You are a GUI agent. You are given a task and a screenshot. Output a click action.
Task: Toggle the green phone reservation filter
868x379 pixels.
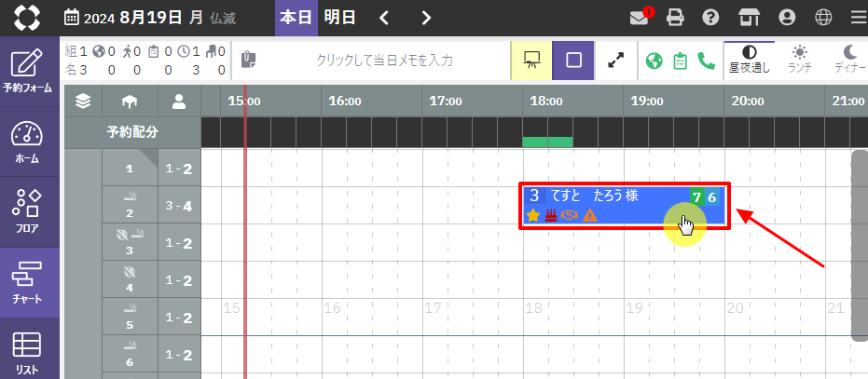(x=706, y=61)
